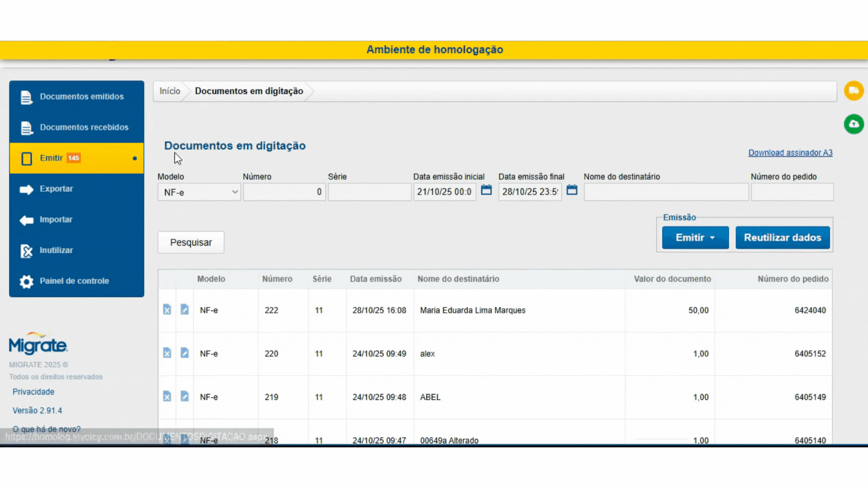The height and width of the screenshot is (488, 868).
Task: Click the delete icon for document 222
Action: click(167, 310)
